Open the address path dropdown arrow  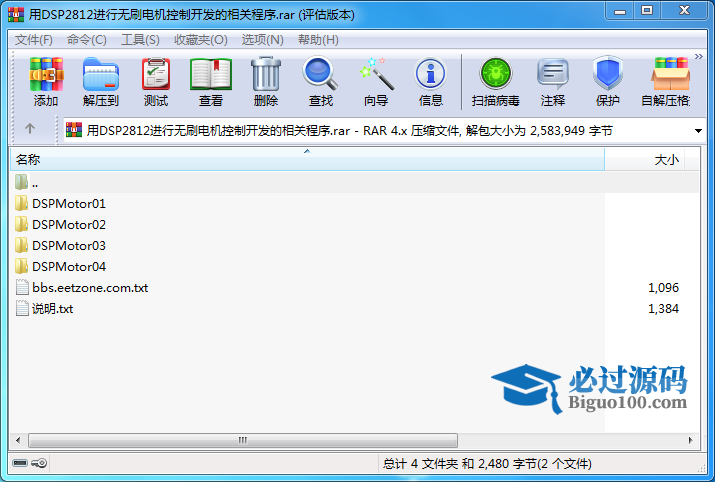[x=698, y=131]
